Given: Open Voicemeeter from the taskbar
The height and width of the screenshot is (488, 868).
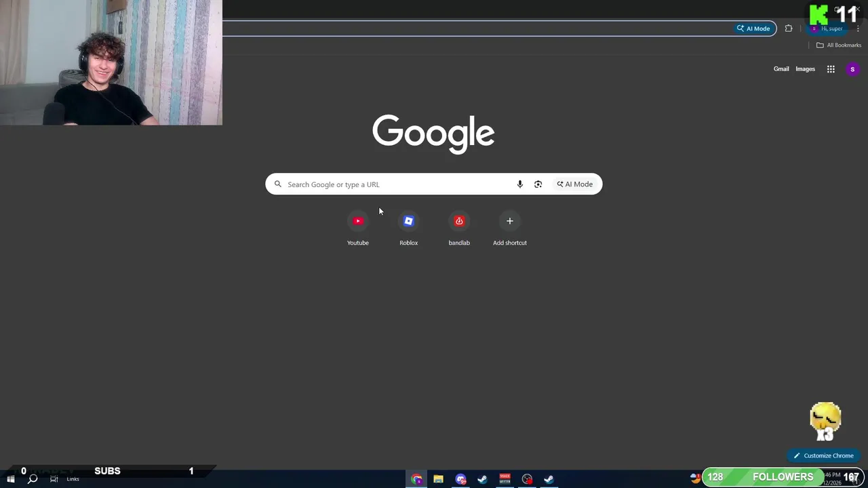Looking at the screenshot, I should tap(505, 479).
